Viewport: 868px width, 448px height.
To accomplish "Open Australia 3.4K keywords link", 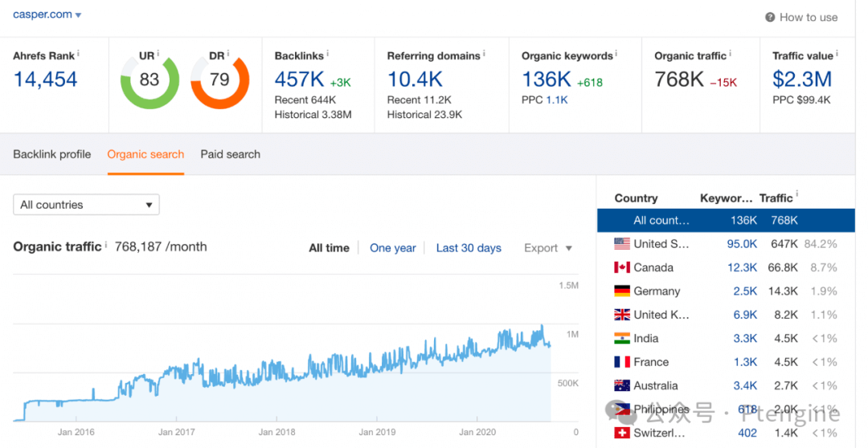I will pos(745,385).
